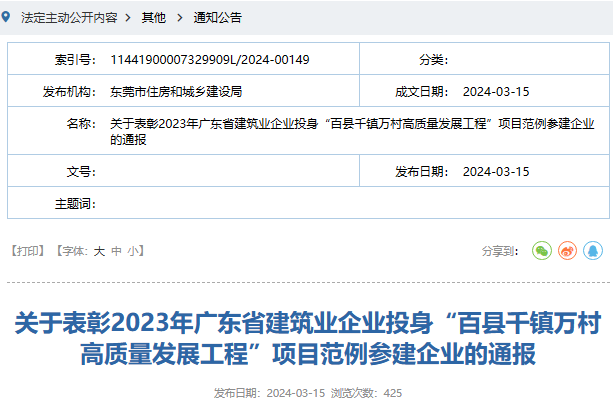Screen dimensions: 613x411
Task: Click the 分享到 label
Action: (500, 251)
